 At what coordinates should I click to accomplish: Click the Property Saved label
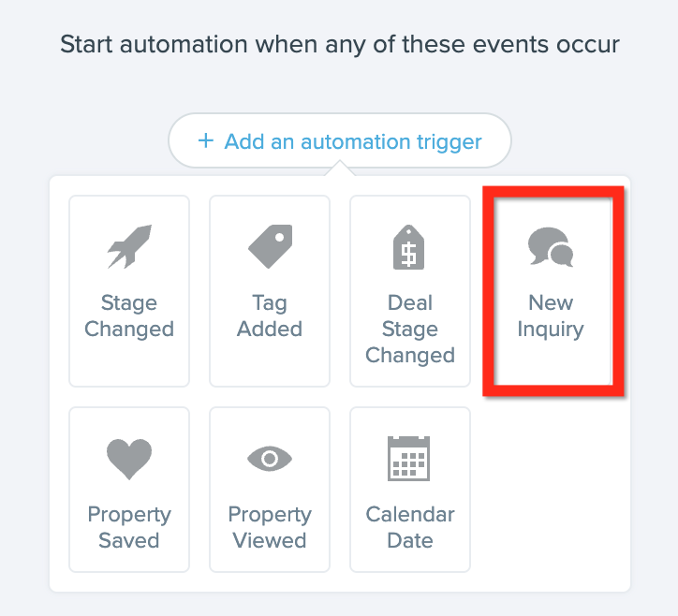tap(129, 528)
